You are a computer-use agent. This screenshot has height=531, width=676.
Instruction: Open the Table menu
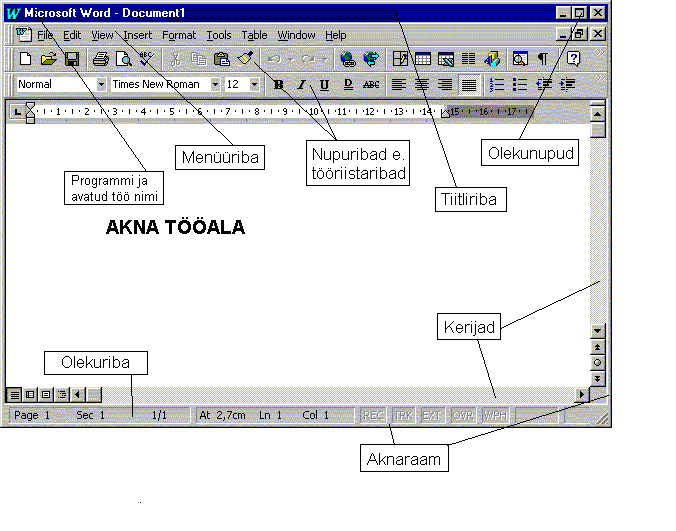254,35
